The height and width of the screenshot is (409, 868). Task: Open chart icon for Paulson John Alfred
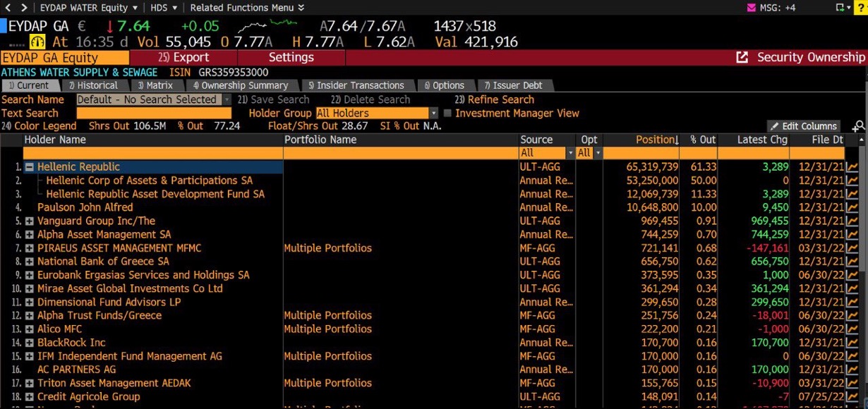click(x=852, y=207)
